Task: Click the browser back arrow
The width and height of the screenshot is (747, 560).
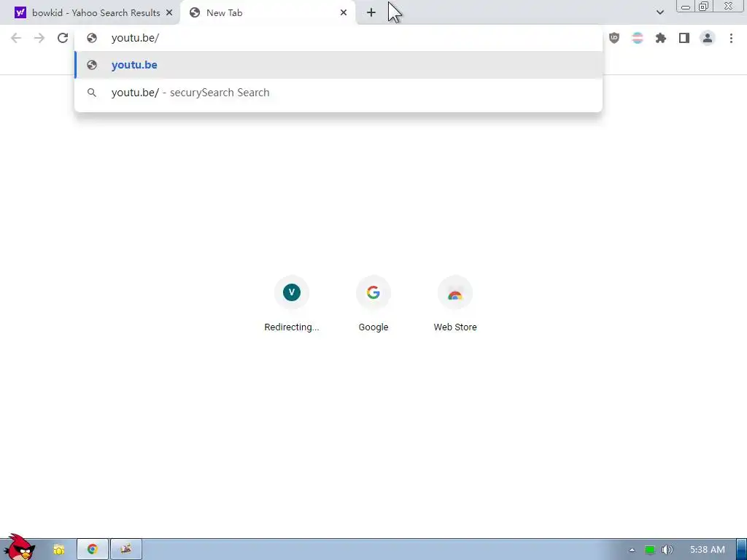Action: click(x=16, y=38)
